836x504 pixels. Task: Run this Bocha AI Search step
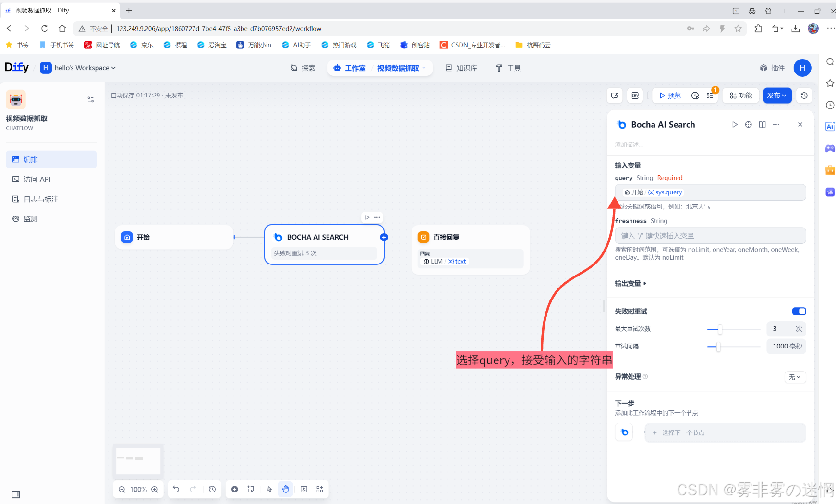[x=735, y=125]
